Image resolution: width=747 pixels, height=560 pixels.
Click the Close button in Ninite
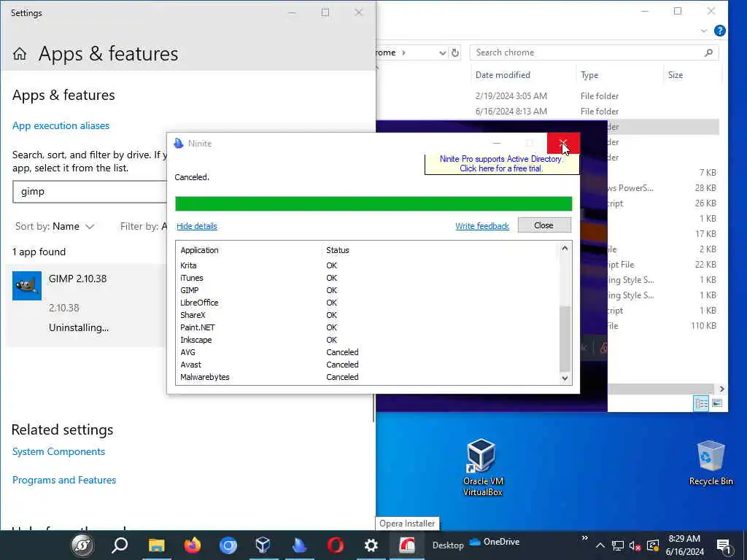[x=544, y=225]
